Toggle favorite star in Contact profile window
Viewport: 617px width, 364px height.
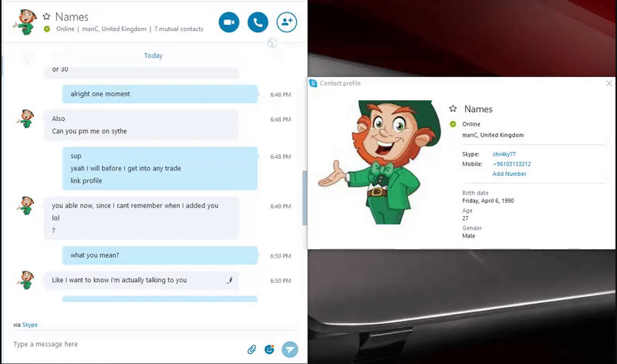click(453, 109)
